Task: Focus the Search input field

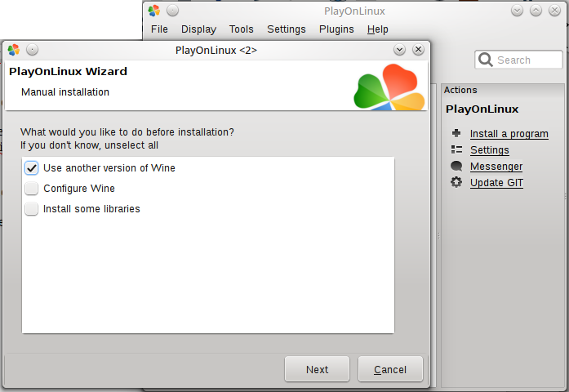Action: pyautogui.click(x=519, y=60)
